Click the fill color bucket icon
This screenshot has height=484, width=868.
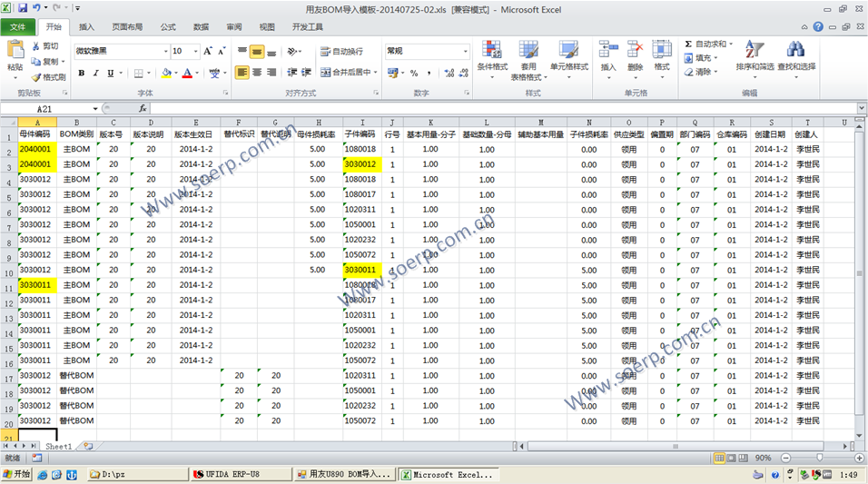coord(166,73)
